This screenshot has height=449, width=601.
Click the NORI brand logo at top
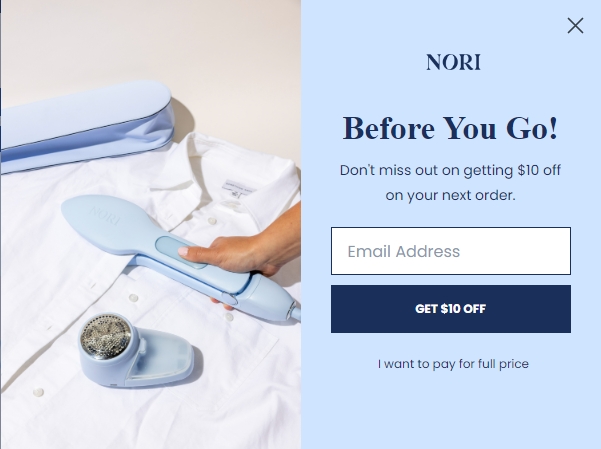pos(453,62)
